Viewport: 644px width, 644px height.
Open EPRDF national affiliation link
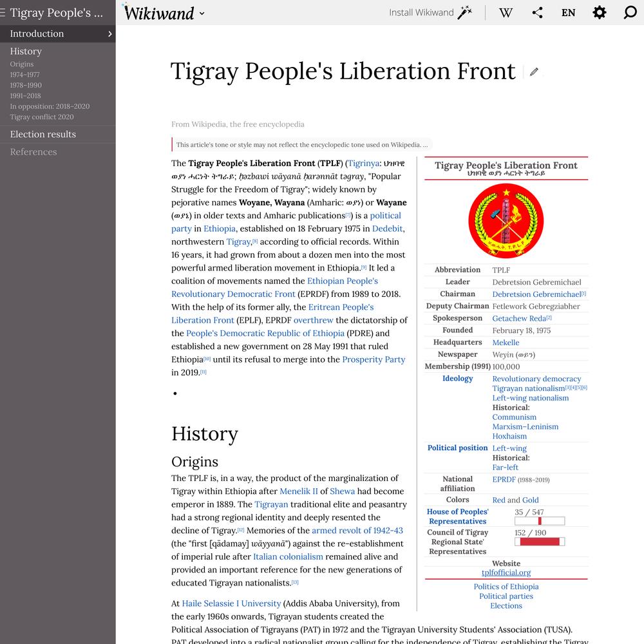point(504,479)
